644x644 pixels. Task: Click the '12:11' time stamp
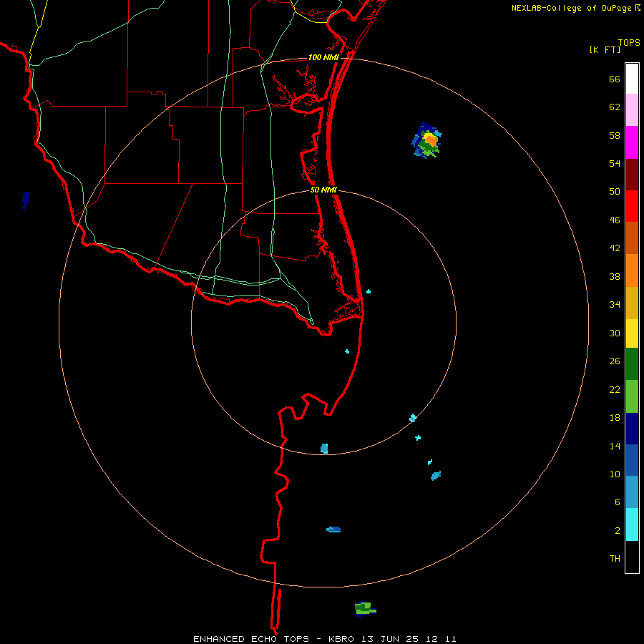click(x=440, y=639)
